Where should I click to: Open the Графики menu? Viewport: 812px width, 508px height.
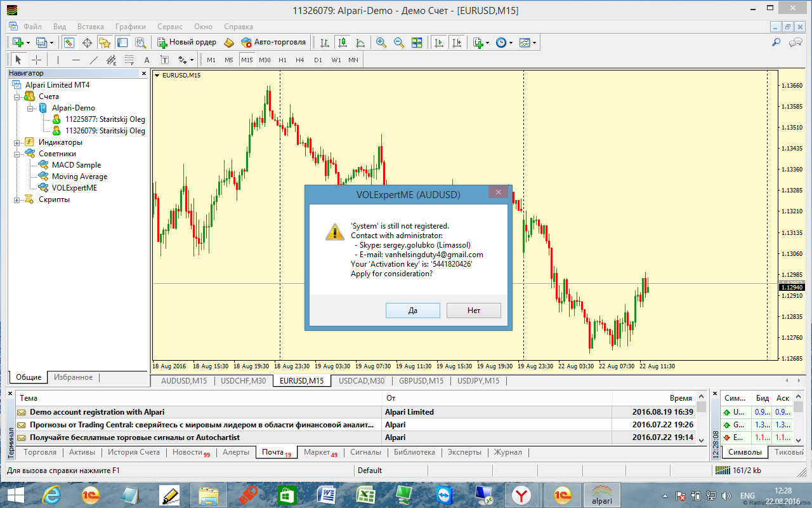coord(131,27)
